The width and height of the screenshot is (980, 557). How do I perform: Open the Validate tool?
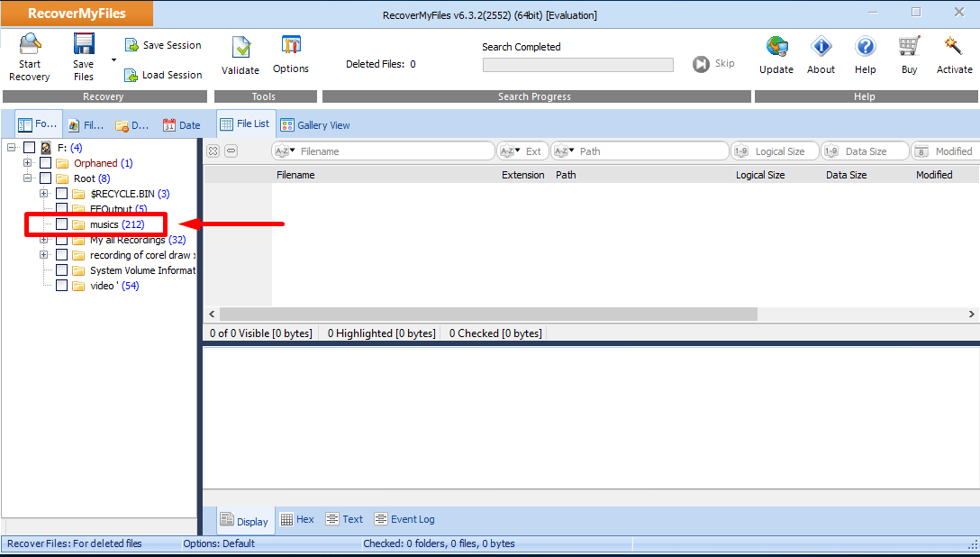click(240, 48)
